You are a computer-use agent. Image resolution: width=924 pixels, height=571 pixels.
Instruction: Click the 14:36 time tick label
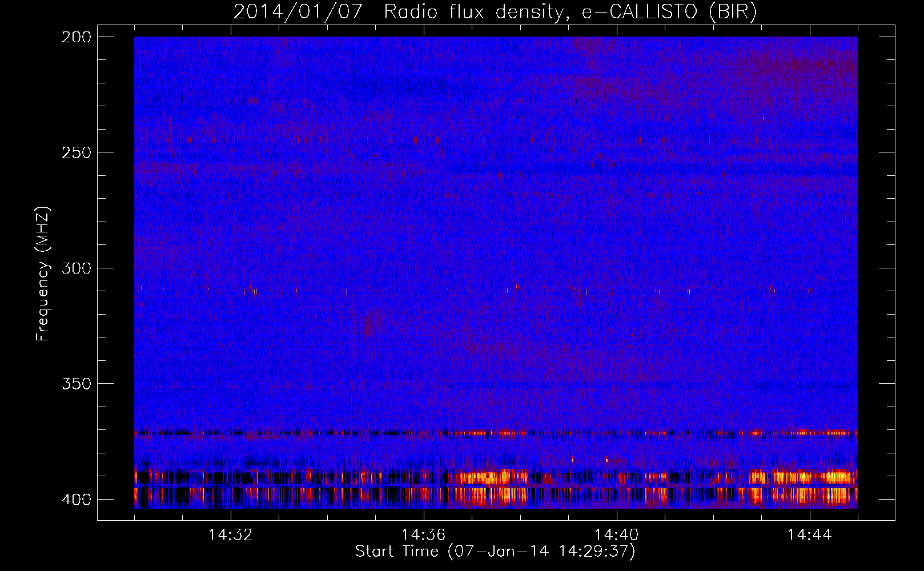point(424,535)
